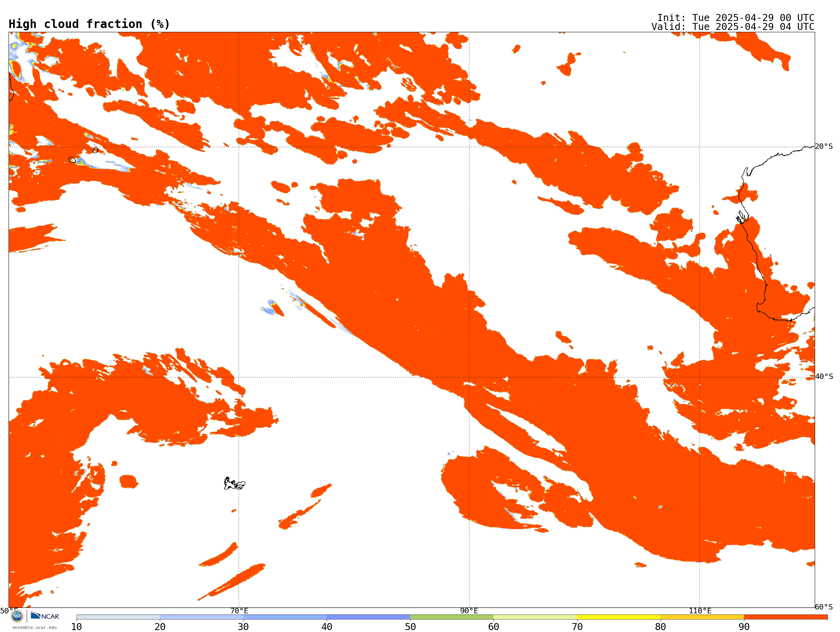Click the colorbar tick label '50'

pyautogui.click(x=410, y=627)
